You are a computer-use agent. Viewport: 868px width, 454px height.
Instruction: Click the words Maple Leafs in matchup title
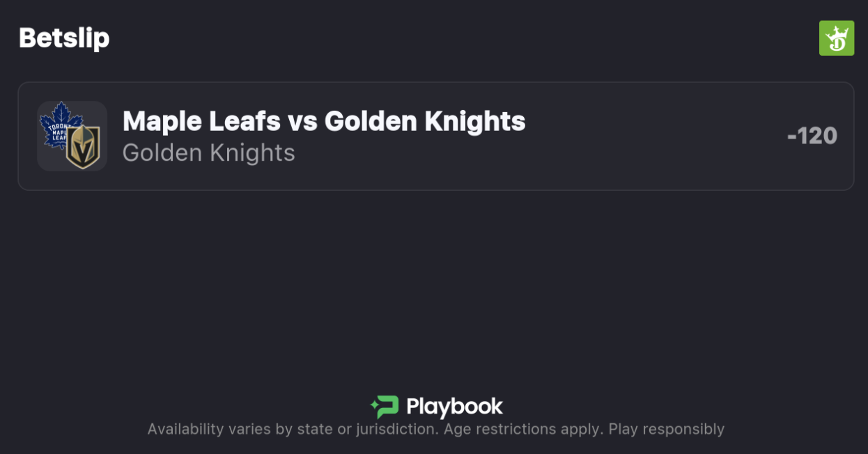(x=201, y=121)
